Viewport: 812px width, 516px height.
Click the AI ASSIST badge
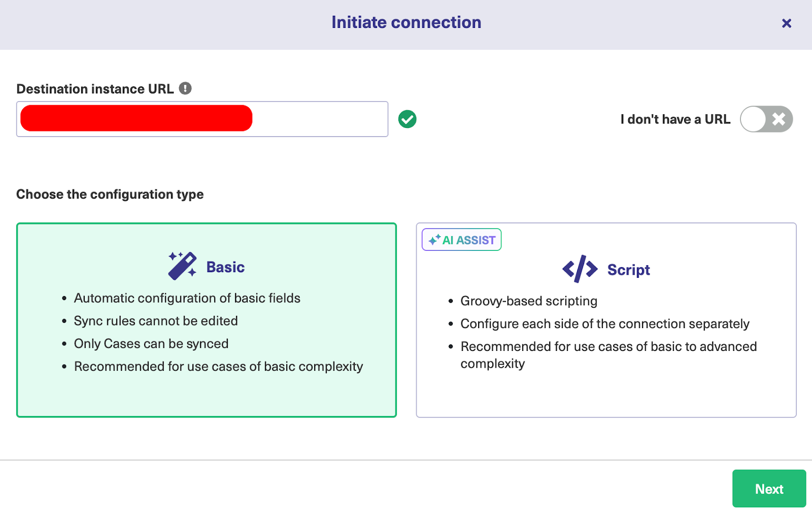click(461, 239)
